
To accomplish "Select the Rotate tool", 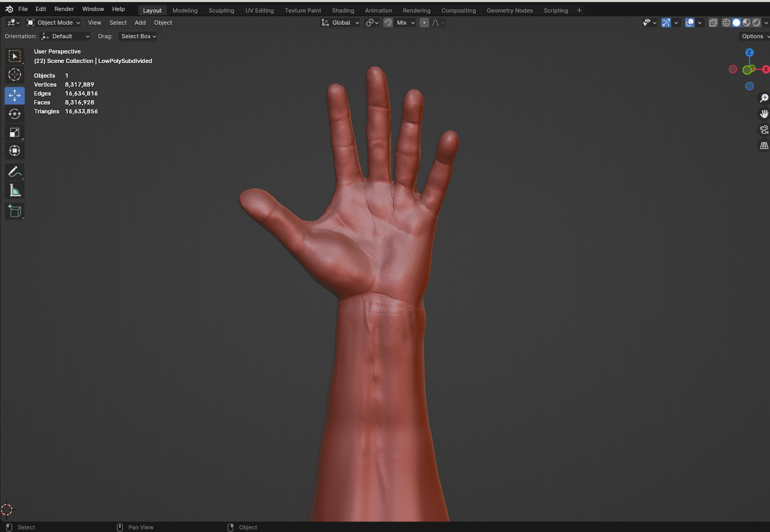I will 15,114.
